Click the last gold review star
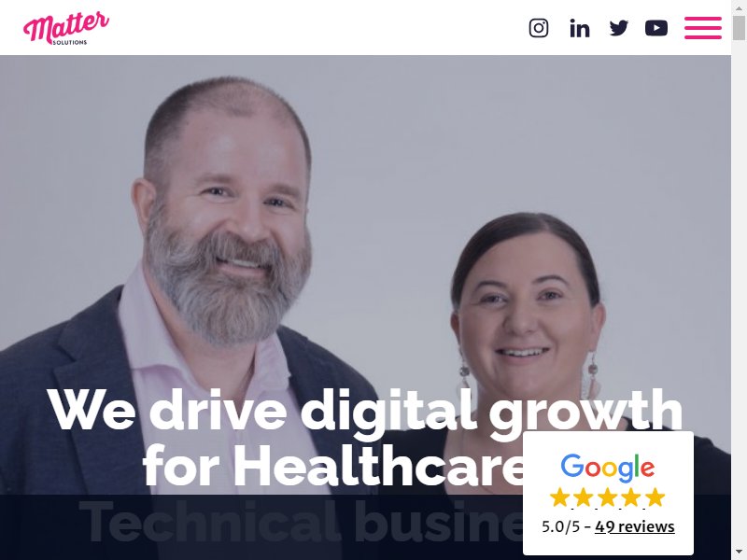Viewport: 747px width, 560px height. coord(655,497)
